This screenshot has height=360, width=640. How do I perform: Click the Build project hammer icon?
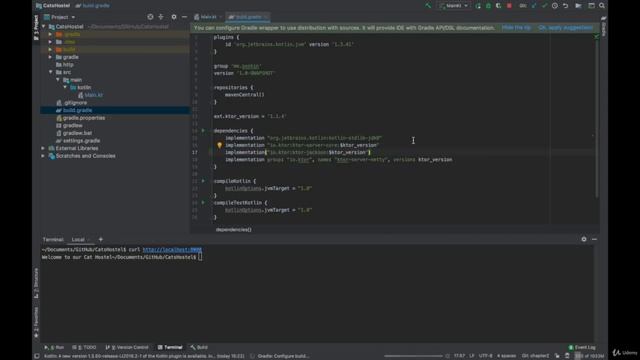point(428,6)
